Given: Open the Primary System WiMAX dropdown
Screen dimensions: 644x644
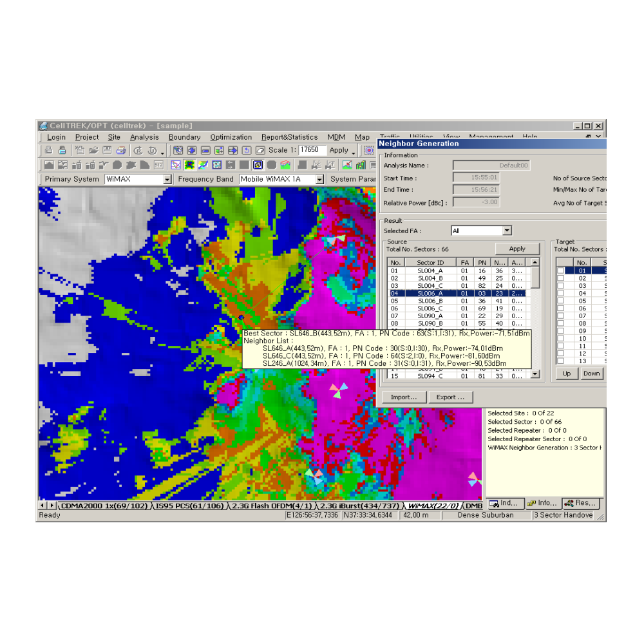Looking at the screenshot, I should pos(167,180).
